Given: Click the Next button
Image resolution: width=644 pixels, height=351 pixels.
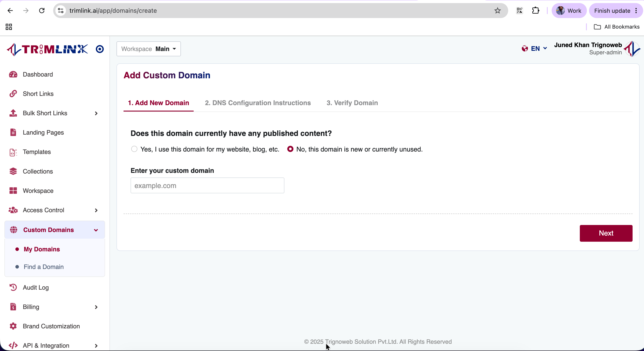Looking at the screenshot, I should coord(606,233).
